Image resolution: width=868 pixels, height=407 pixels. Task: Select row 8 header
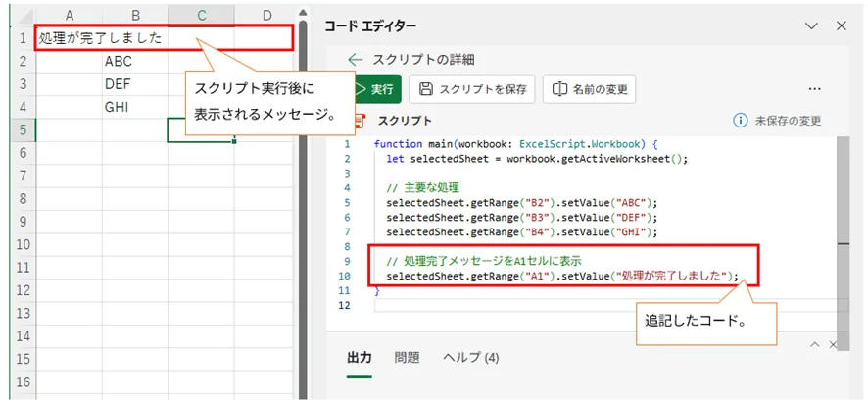coord(24,198)
